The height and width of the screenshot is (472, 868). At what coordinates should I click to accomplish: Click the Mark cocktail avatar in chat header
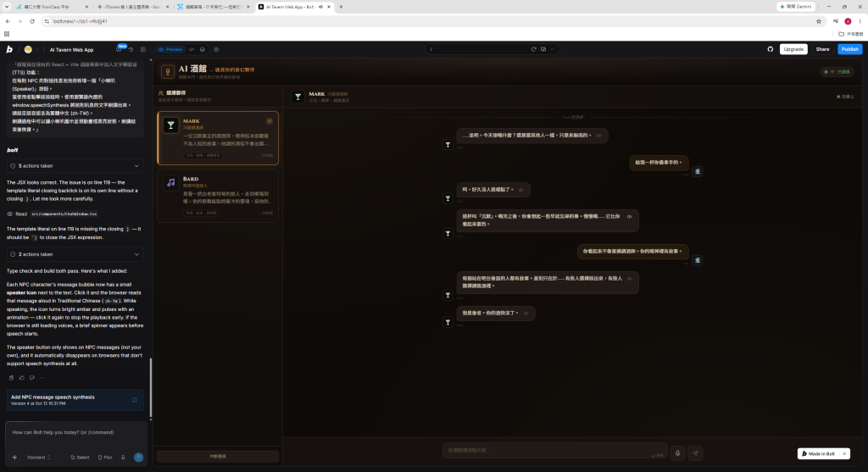298,97
